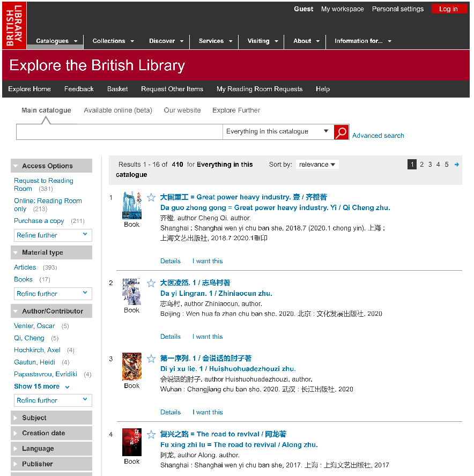The height and width of the screenshot is (476, 474).
Task: Go to next results page arrow
Action: click(457, 165)
